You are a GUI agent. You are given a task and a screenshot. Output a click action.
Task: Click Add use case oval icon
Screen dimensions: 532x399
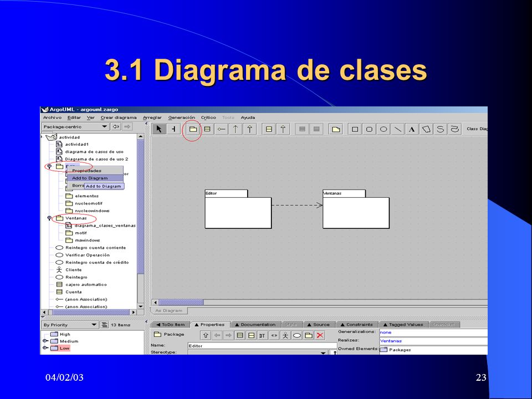tap(297, 336)
